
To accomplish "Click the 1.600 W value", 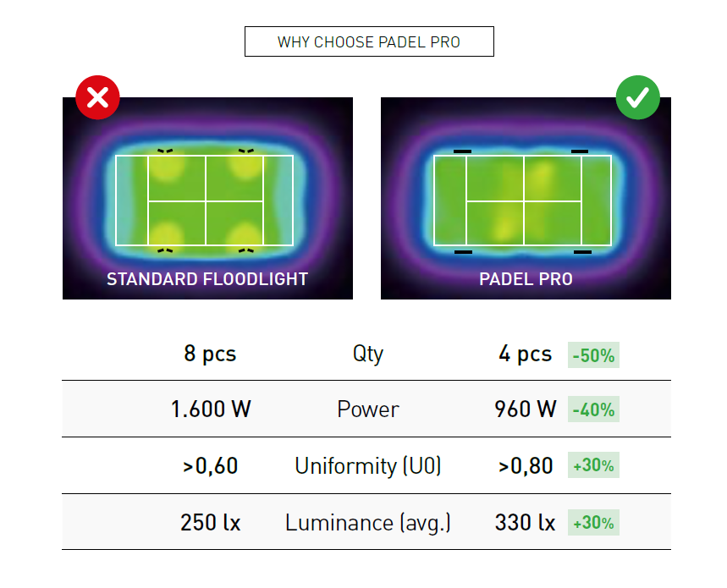I will coord(211,409).
